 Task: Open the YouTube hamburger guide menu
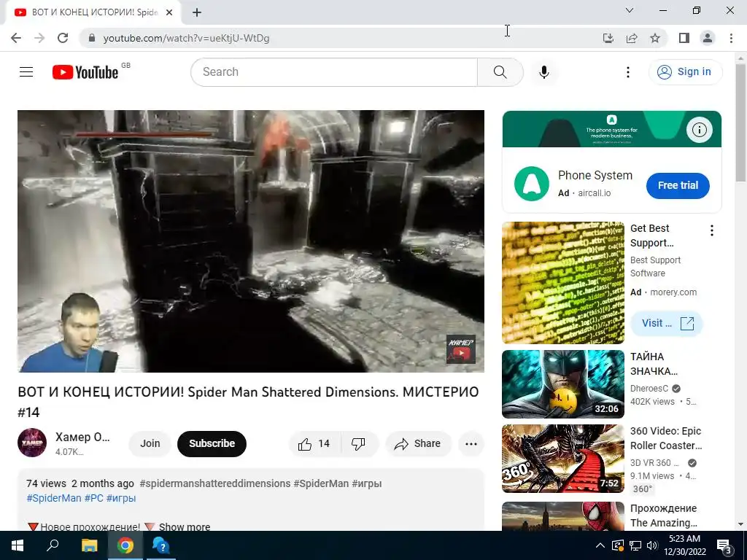(x=26, y=72)
